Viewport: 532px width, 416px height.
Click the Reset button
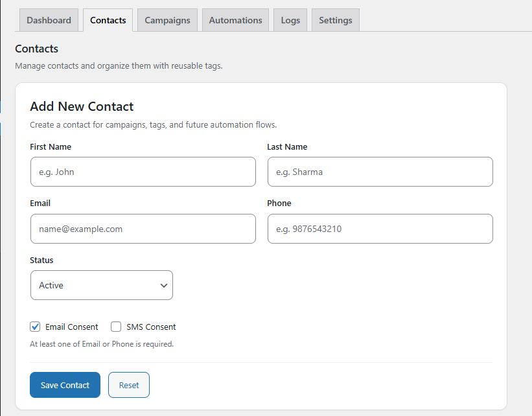(128, 385)
